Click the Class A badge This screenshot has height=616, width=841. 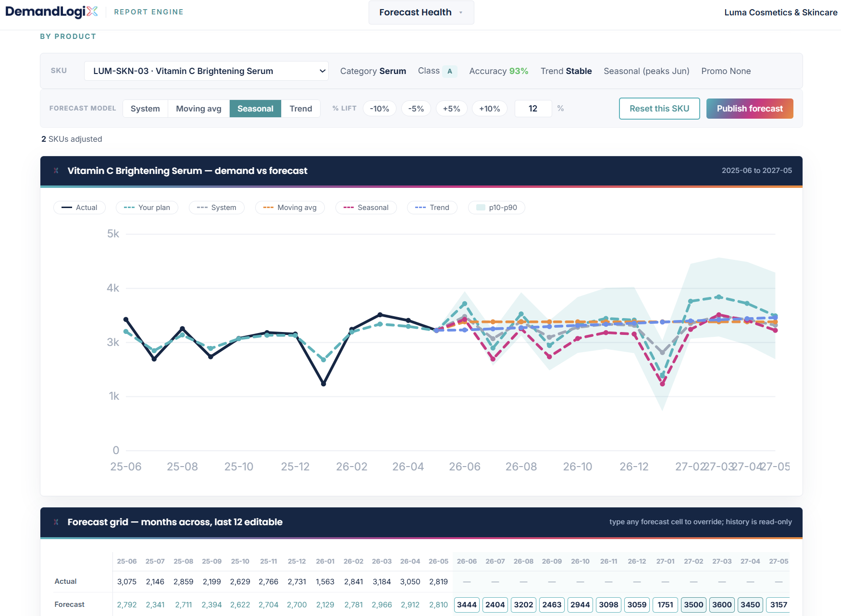click(450, 71)
